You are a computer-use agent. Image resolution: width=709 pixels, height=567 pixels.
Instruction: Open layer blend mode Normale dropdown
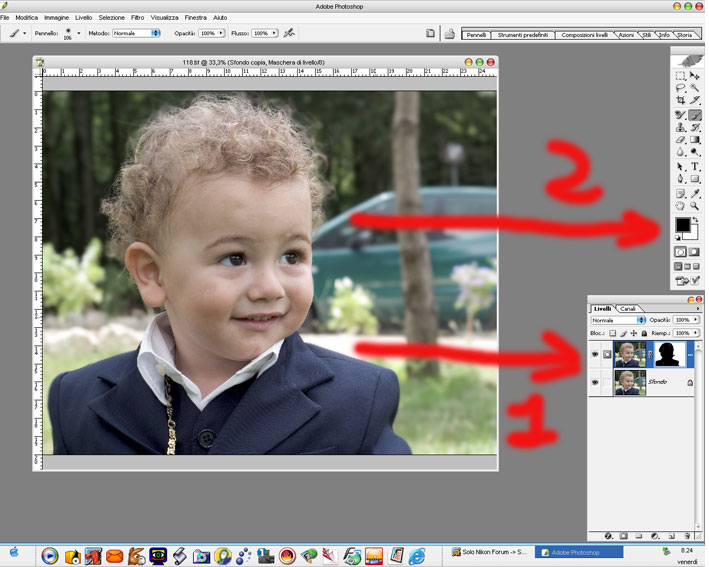(x=641, y=320)
